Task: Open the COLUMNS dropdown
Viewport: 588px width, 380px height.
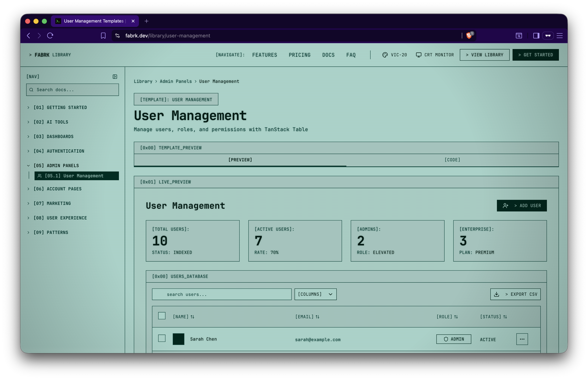Action: tap(315, 294)
